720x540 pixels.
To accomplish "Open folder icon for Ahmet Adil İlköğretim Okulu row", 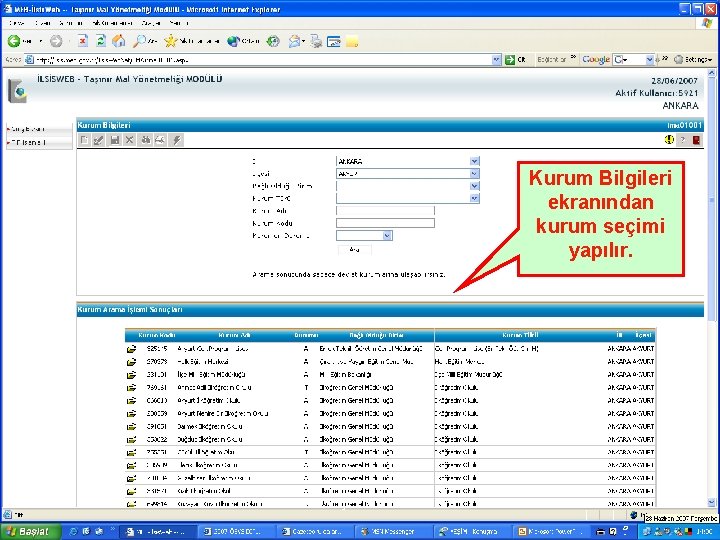I will (131, 388).
